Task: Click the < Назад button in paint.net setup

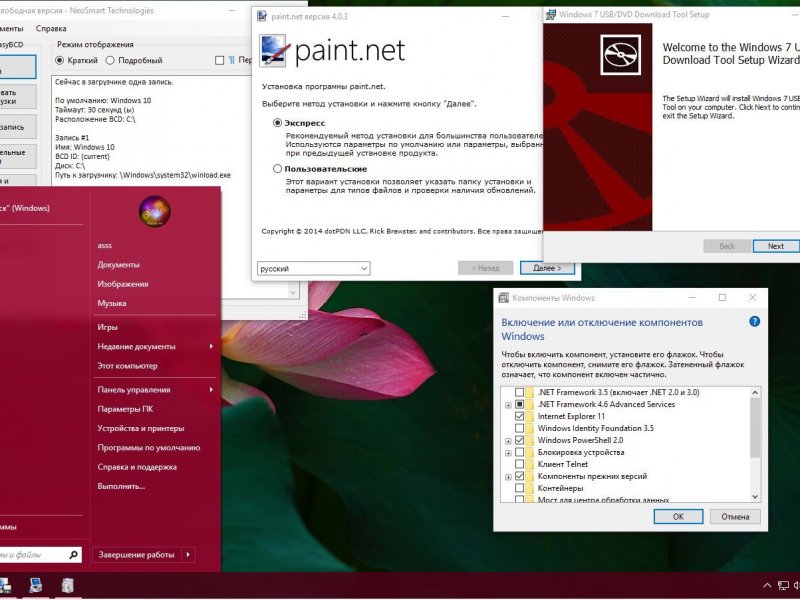Action: pyautogui.click(x=485, y=268)
